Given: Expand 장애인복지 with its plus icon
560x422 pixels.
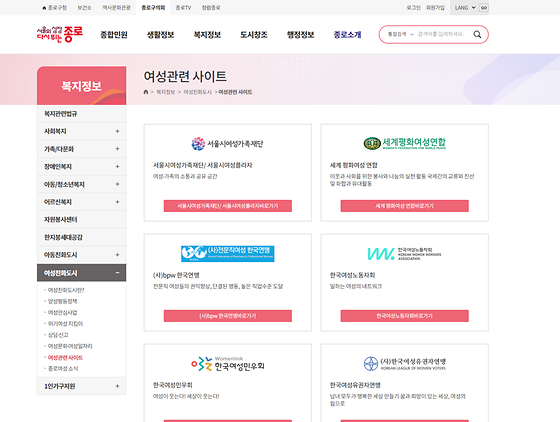Looking at the screenshot, I should tap(117, 167).
